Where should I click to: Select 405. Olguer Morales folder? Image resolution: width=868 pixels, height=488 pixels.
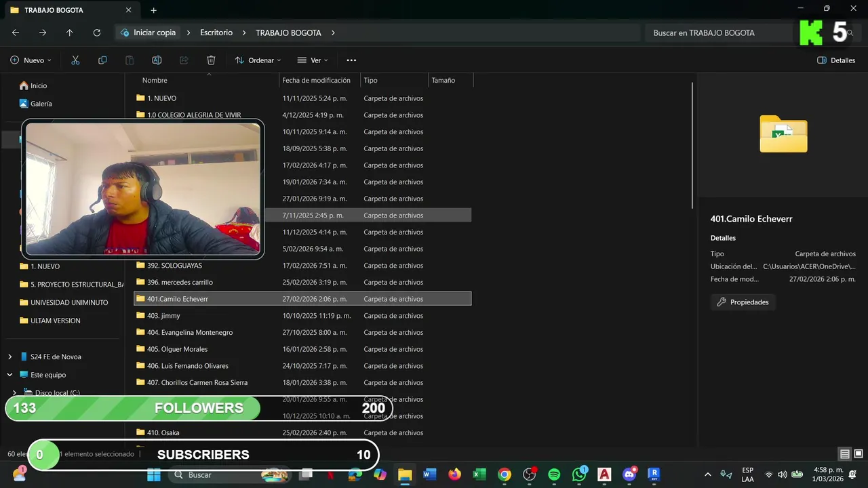tap(302, 349)
